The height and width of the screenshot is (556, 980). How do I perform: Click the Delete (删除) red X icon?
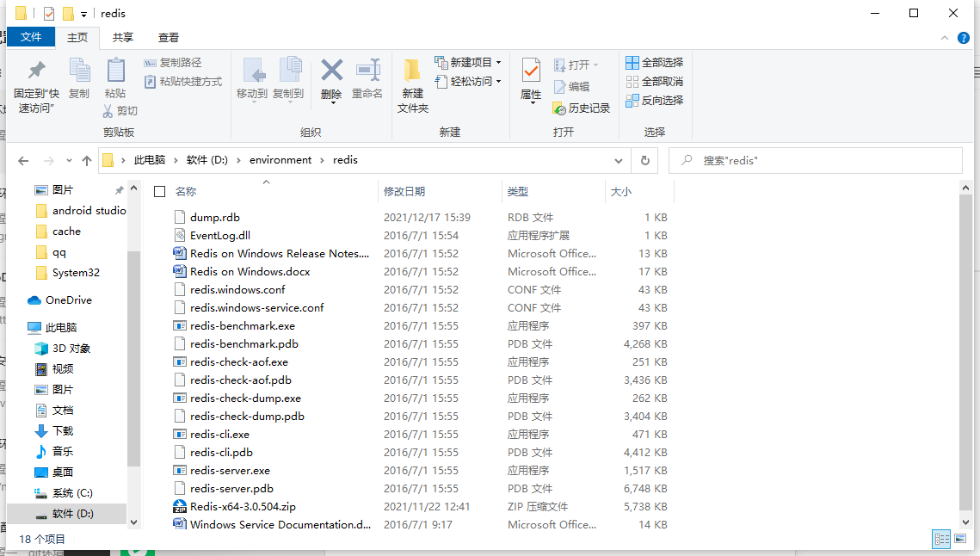pos(331,70)
